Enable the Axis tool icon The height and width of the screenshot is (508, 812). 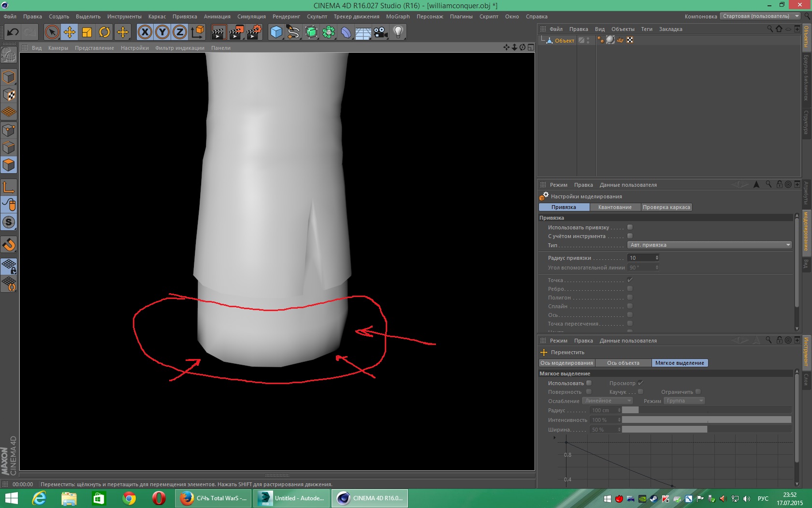click(9, 187)
